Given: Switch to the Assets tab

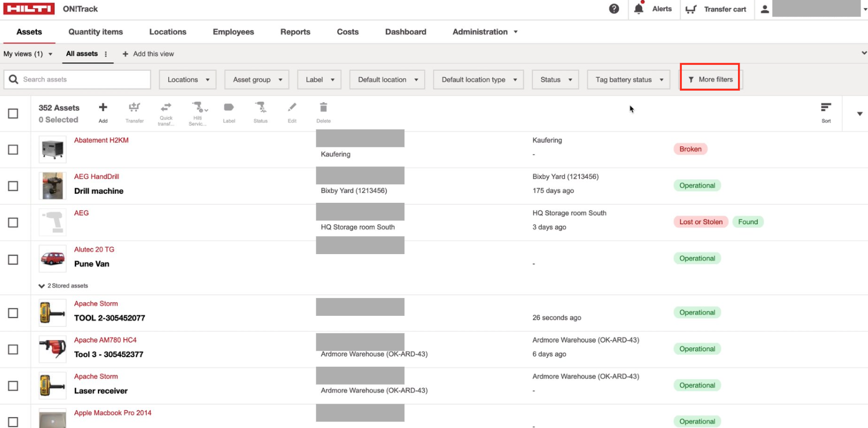Looking at the screenshot, I should (29, 32).
